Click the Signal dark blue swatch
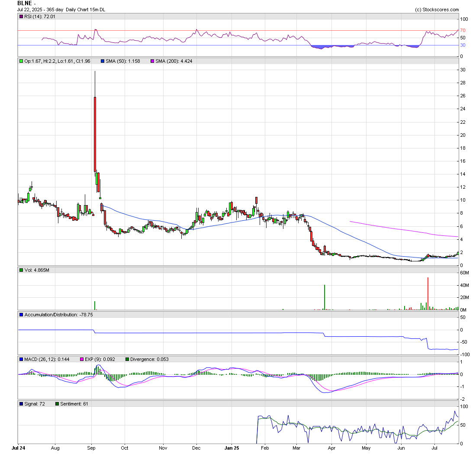This screenshot has height=457, width=476. pyautogui.click(x=21, y=404)
